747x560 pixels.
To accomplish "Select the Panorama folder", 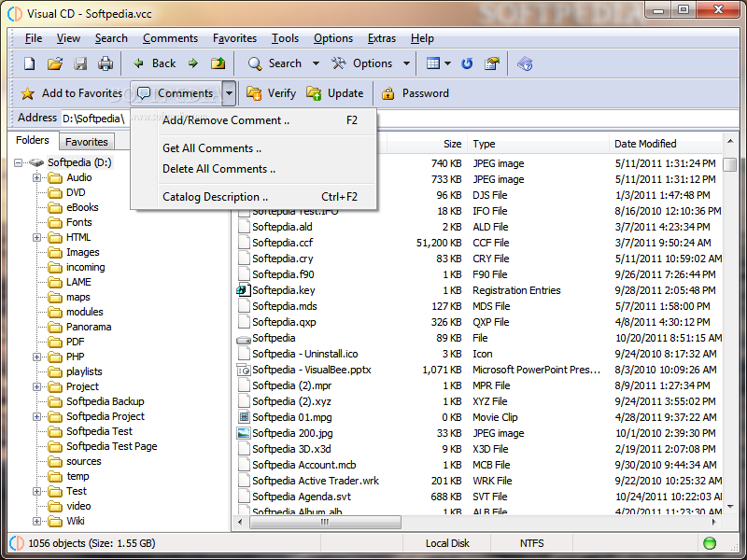I will coord(89,327).
